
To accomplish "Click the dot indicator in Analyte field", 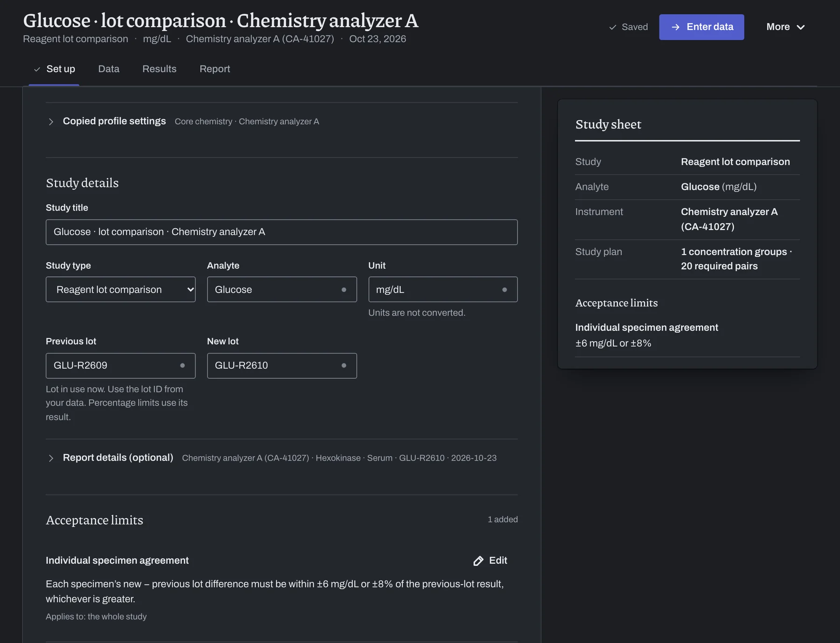I will coord(344,290).
